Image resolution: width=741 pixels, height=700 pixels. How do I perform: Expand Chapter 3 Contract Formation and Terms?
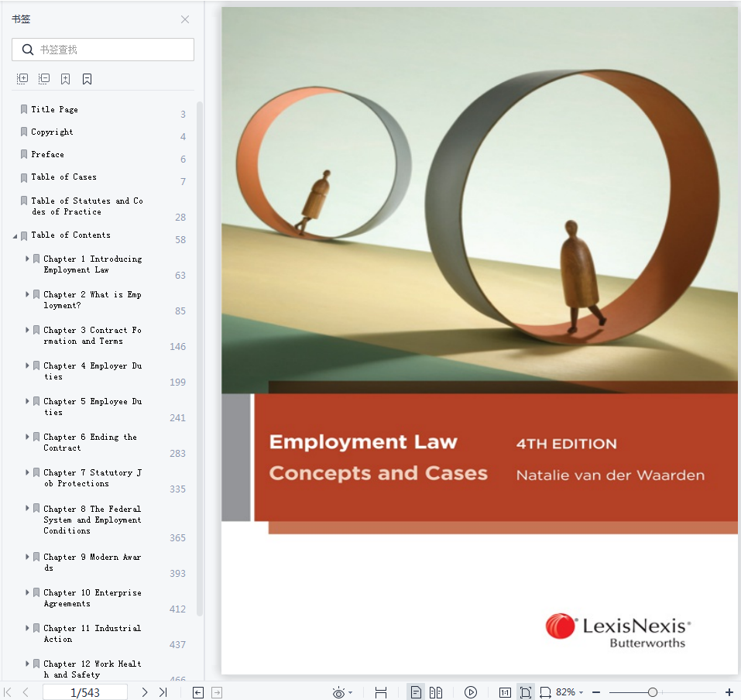pos(27,330)
